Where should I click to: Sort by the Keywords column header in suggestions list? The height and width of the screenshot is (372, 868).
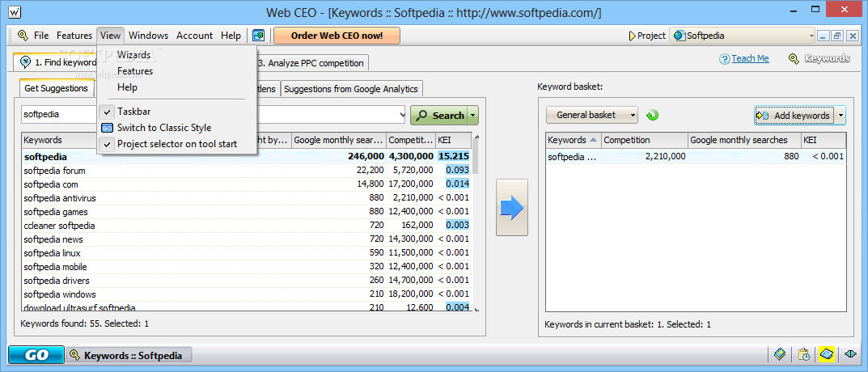[60, 140]
